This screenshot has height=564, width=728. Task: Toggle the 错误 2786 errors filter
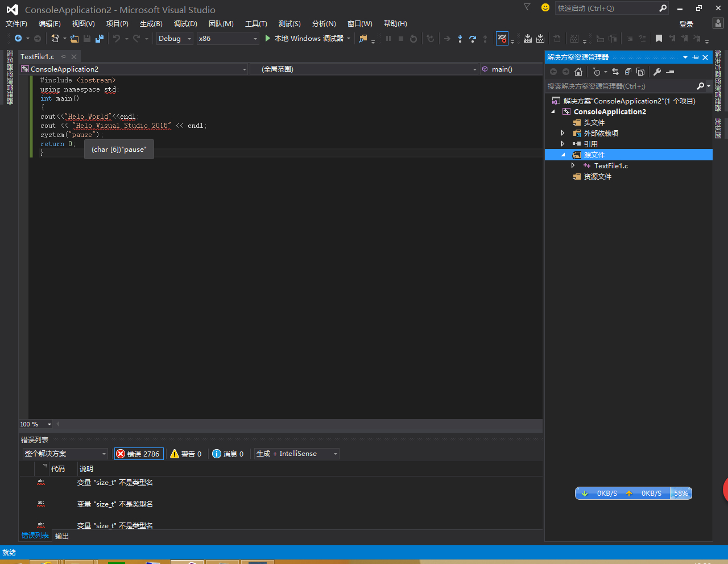click(x=138, y=454)
